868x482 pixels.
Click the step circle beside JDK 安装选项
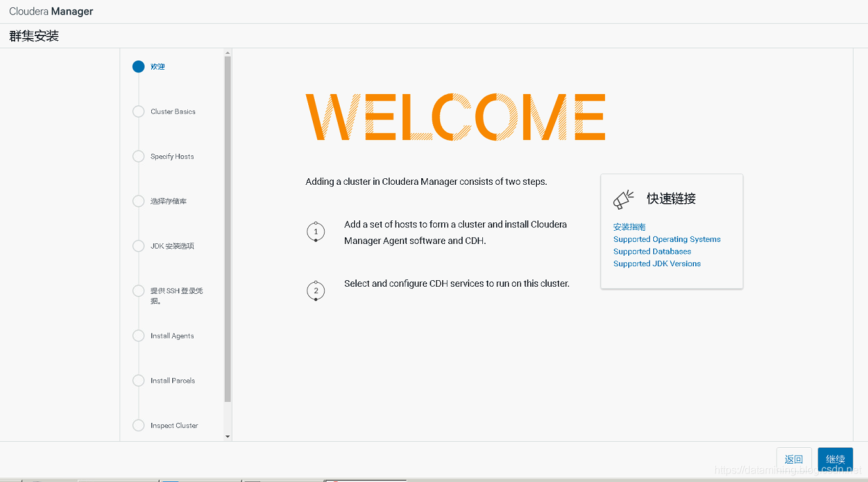138,246
